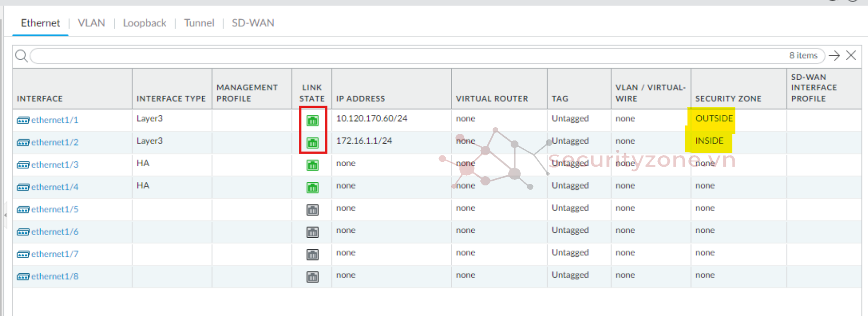Select the Tunnel tab
The image size is (868, 316).
pos(199,23)
